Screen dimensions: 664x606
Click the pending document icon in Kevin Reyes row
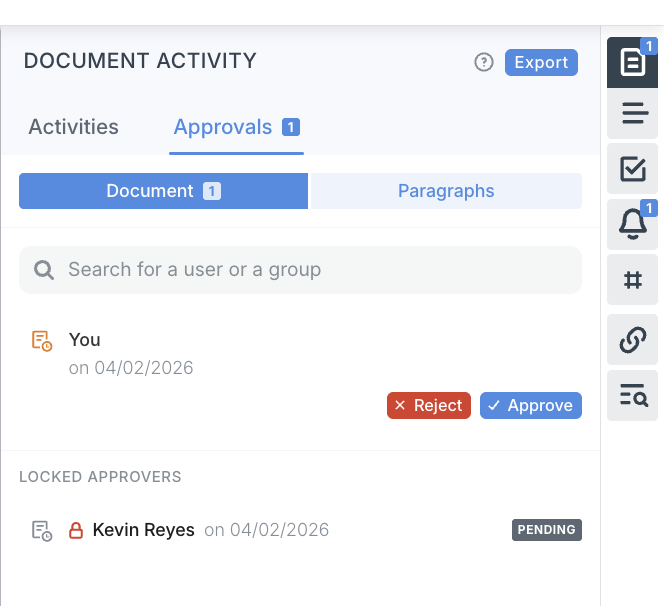[x=42, y=531]
